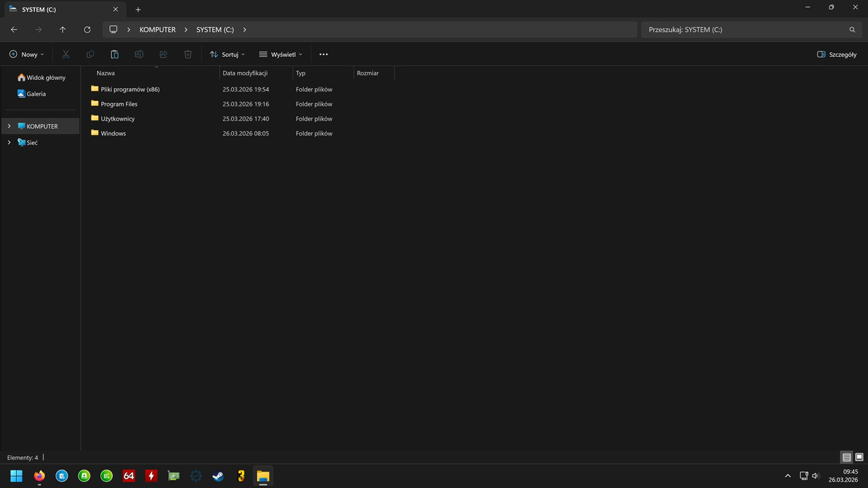The image size is (868, 488).
Task: Select KOMPUTER in navigation pane
Action: click(x=41, y=126)
